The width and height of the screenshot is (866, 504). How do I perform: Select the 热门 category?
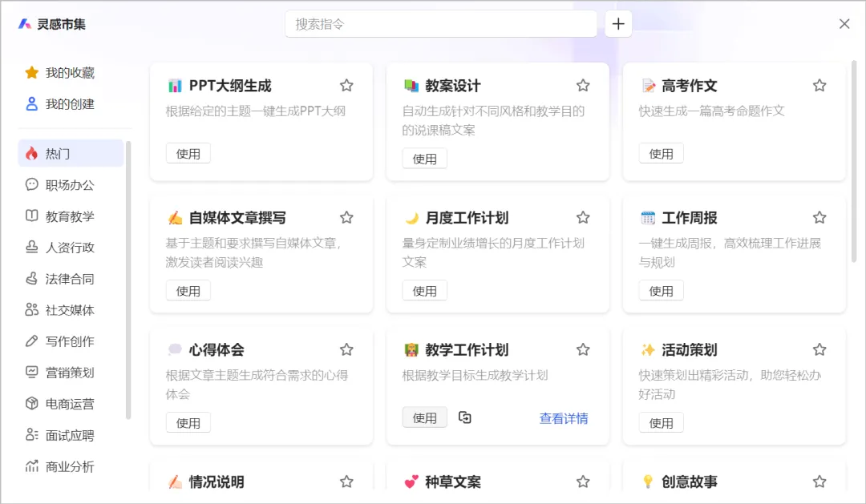click(x=71, y=153)
